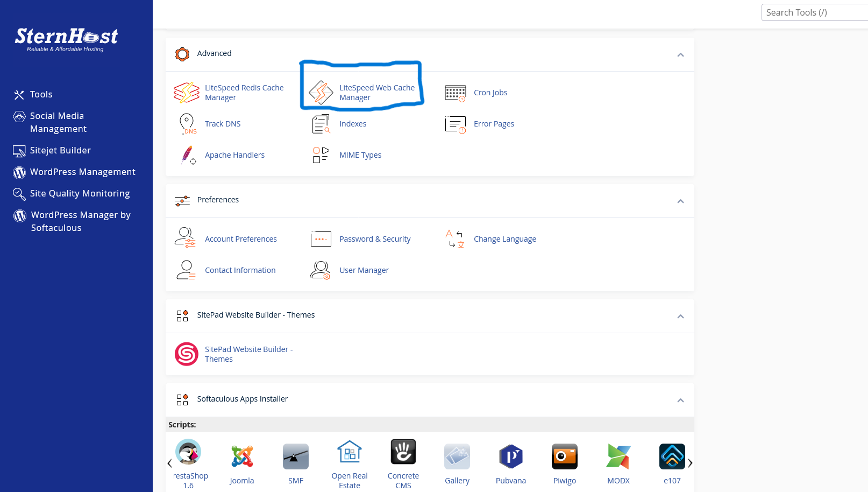This screenshot has width=868, height=492.
Task: Collapse the Preferences section chevron
Action: [680, 201]
